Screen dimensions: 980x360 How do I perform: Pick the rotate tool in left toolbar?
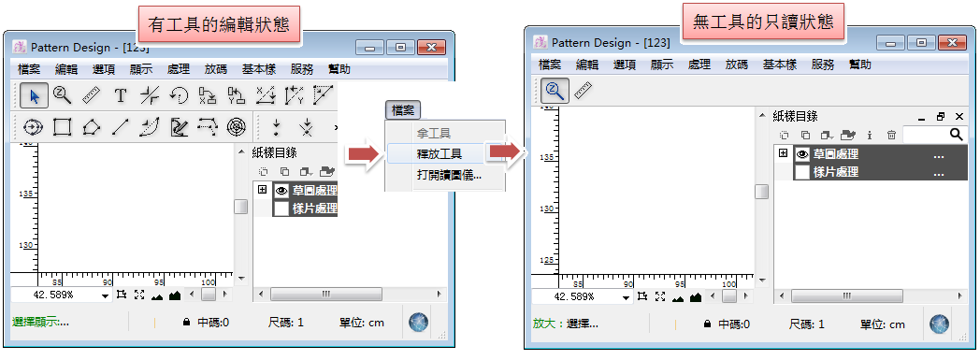pyautogui.click(x=180, y=95)
